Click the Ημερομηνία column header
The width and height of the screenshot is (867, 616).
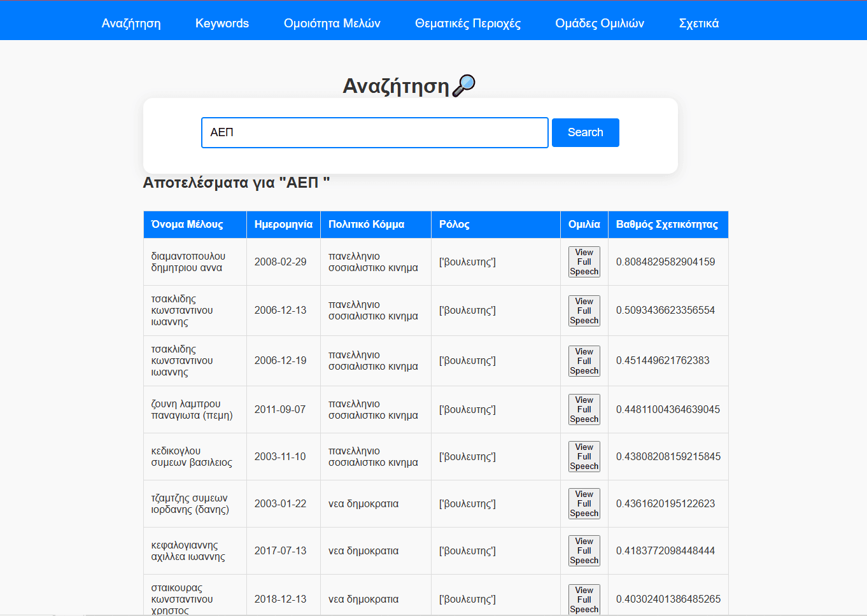[283, 225]
